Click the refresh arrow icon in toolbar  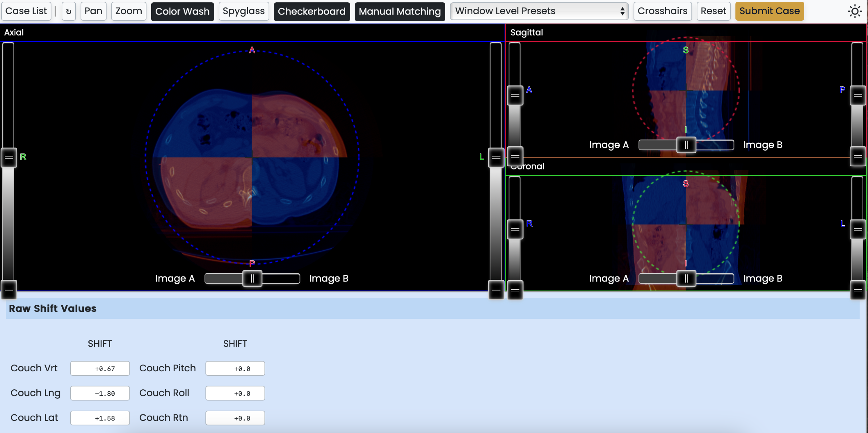[x=68, y=11]
